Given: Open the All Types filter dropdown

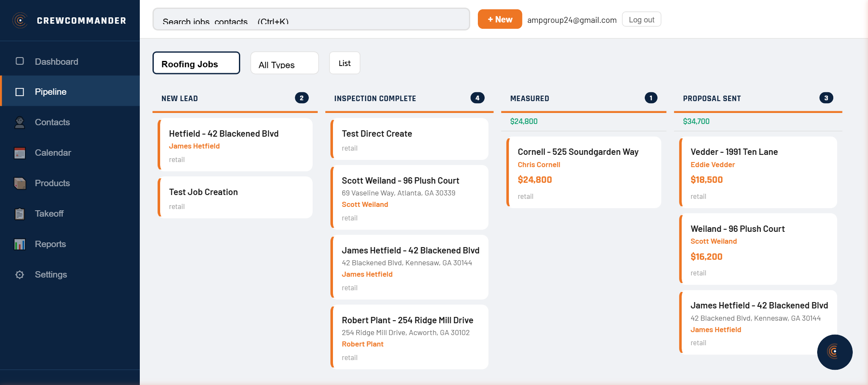Looking at the screenshot, I should click(284, 63).
